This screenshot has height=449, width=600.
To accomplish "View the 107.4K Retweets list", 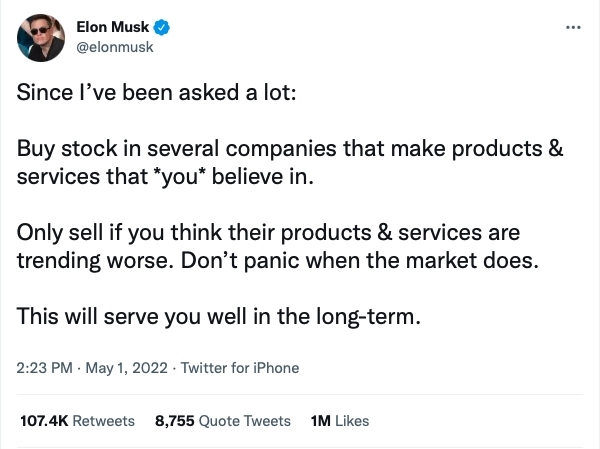I will 77,421.
